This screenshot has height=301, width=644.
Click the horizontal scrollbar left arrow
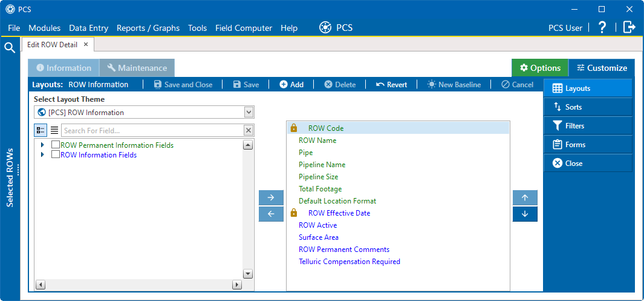click(x=39, y=285)
